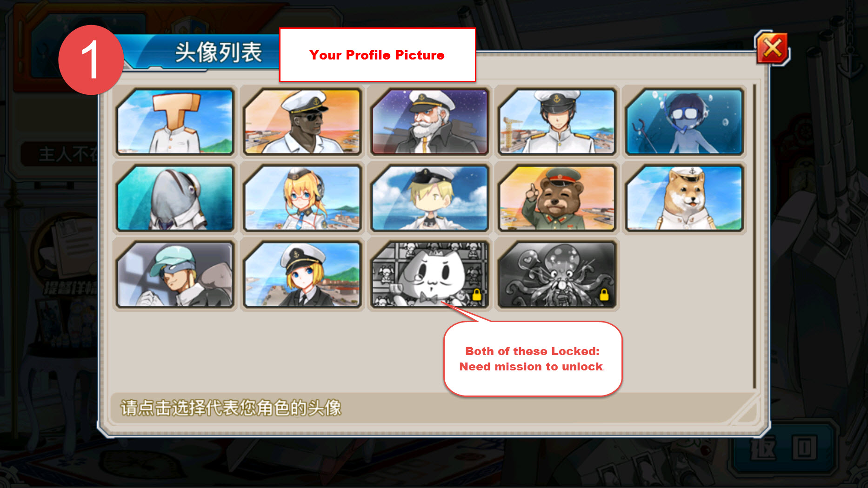This screenshot has width=868, height=488.
Task: Pick the blonde girl with headphones avatar
Action: pyautogui.click(x=302, y=198)
